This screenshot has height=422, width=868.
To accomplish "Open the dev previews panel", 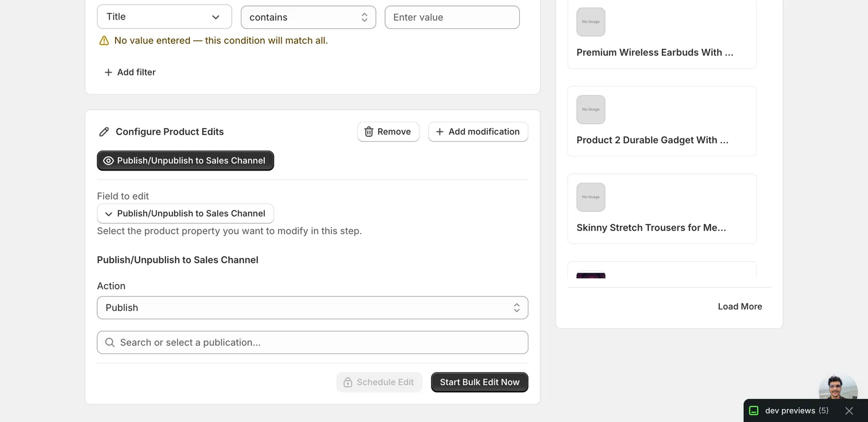I will point(797,411).
